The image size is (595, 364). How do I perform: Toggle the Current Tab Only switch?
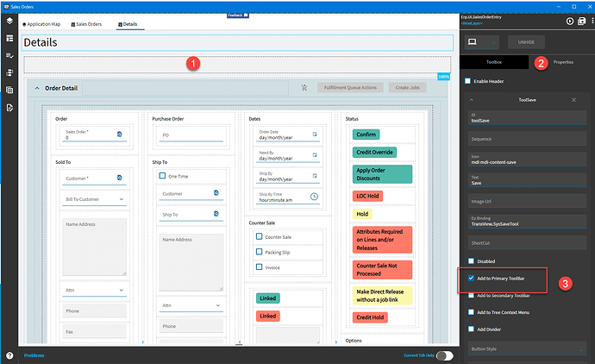[445, 355]
